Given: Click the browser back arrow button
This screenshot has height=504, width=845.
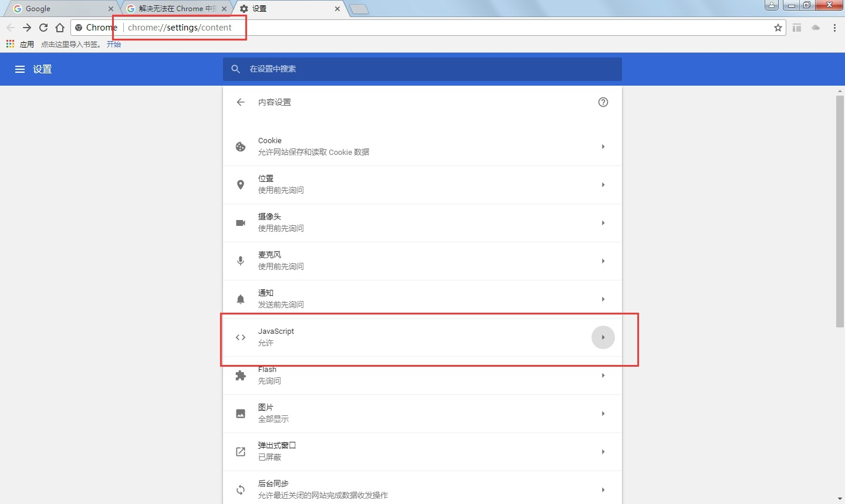Looking at the screenshot, I should tap(11, 28).
